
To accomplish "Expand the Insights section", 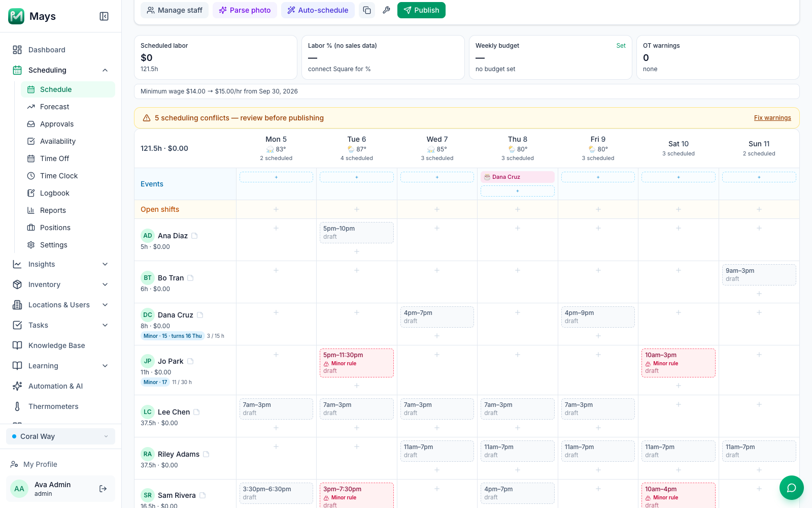I will 105,264.
